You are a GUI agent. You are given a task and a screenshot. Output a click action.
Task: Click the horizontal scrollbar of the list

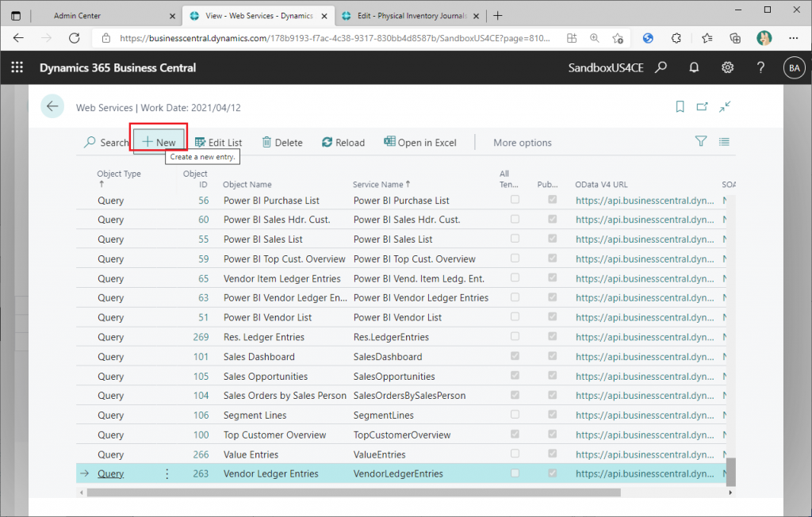(354, 492)
